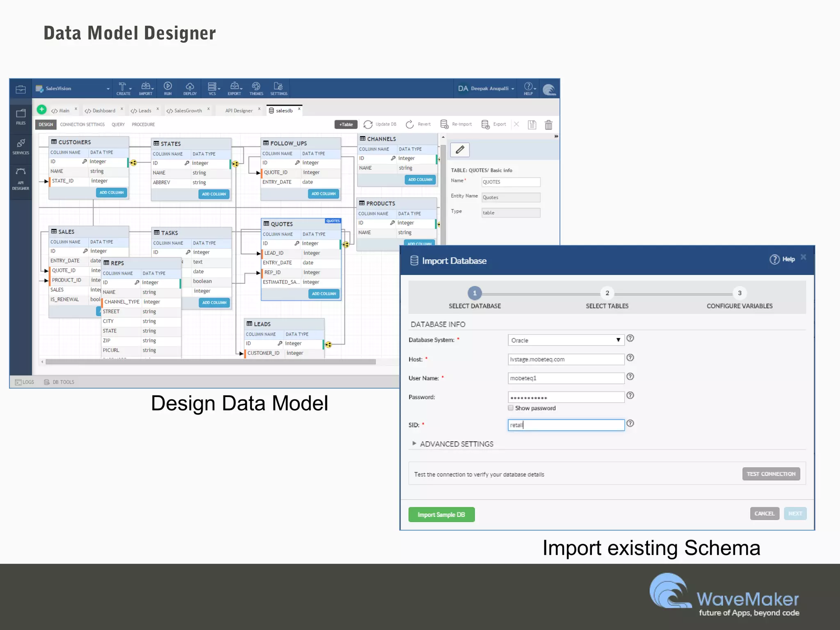Click the horizontal scrollbar of design canvas
840x630 pixels.
coord(210,362)
